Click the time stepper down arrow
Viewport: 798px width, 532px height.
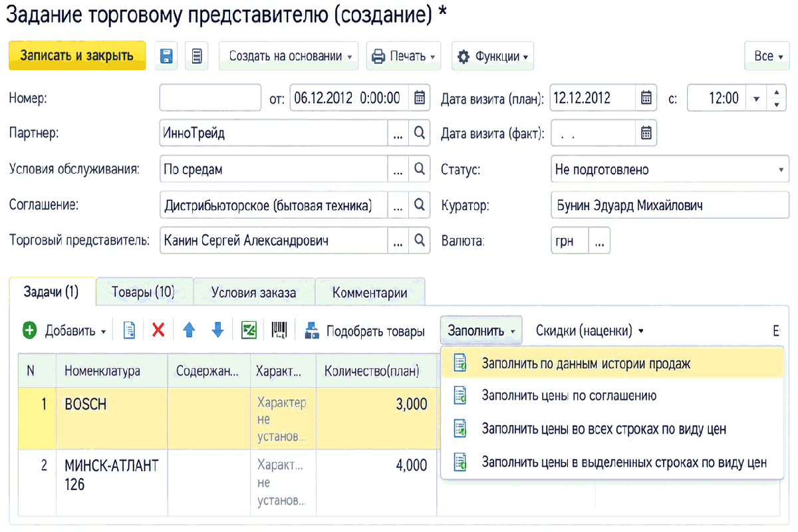777,104
